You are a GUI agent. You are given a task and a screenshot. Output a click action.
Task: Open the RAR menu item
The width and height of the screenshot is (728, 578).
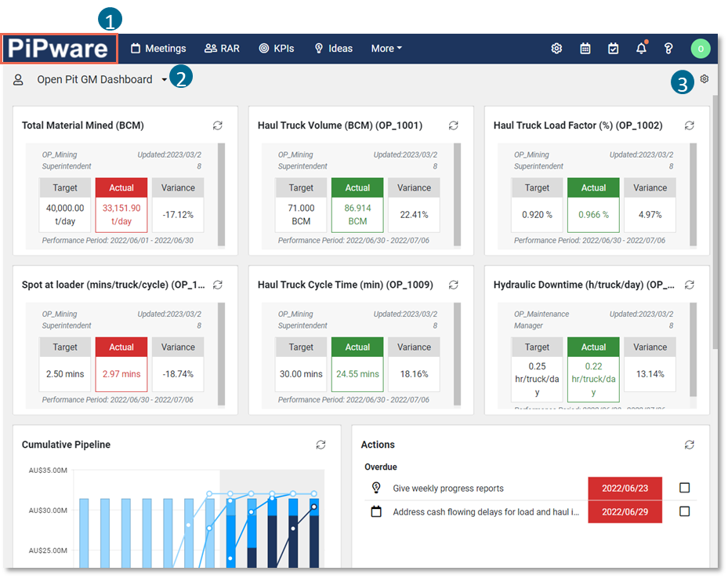point(222,49)
